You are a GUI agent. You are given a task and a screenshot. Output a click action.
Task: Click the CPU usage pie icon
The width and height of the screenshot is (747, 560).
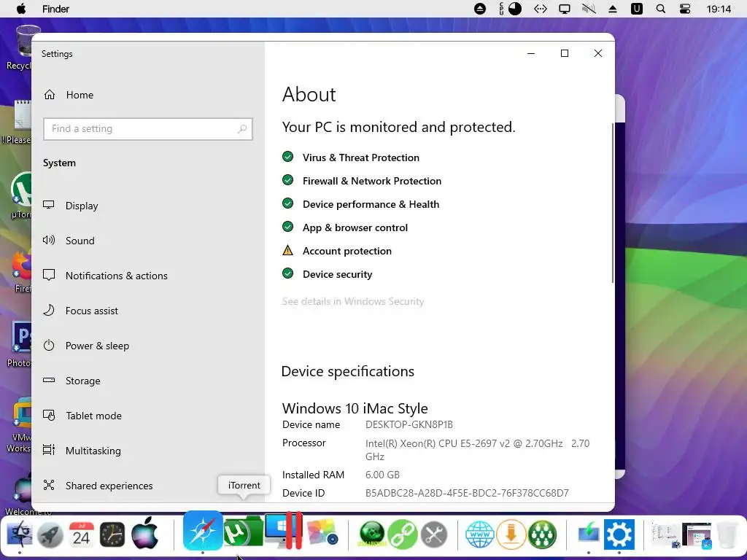coord(515,9)
